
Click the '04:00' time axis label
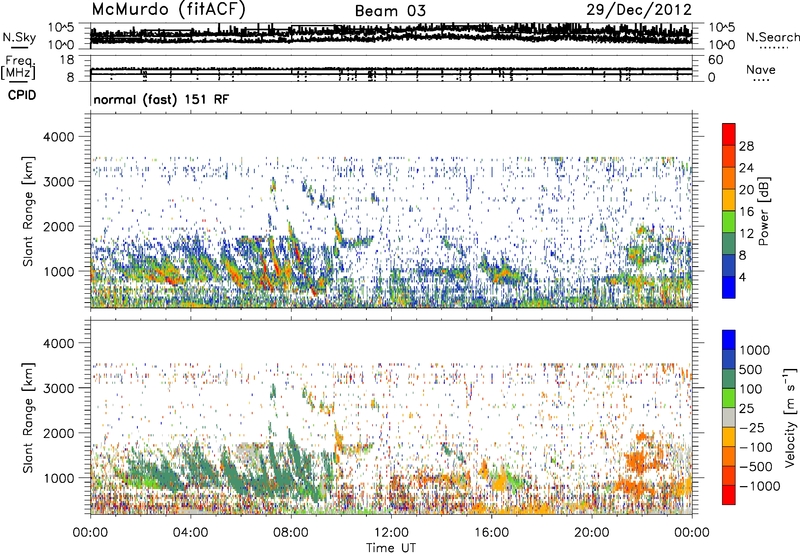click(190, 533)
